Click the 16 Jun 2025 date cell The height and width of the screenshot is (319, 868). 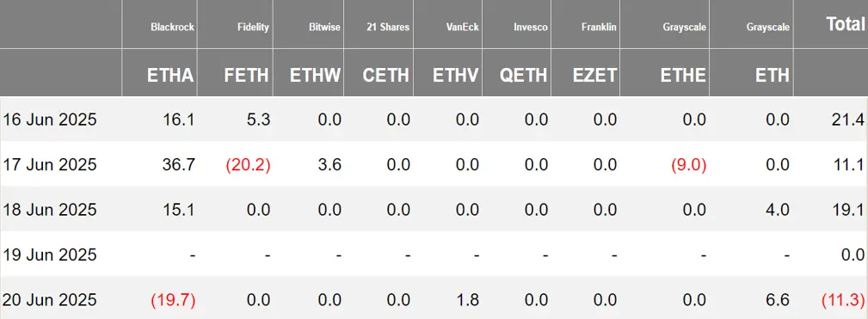pos(50,120)
